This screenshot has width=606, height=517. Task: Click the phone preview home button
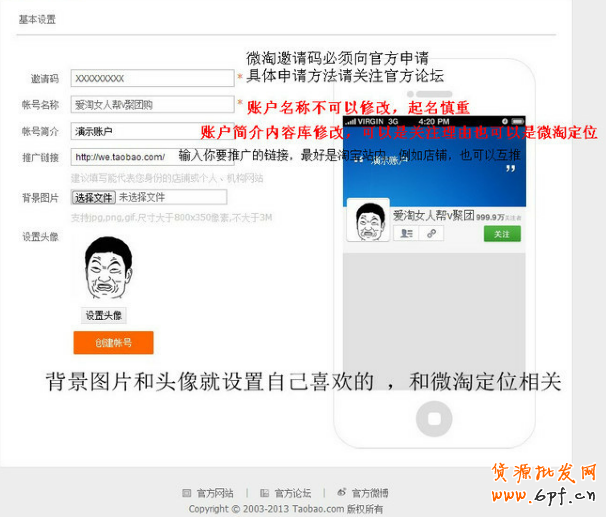tap(434, 419)
